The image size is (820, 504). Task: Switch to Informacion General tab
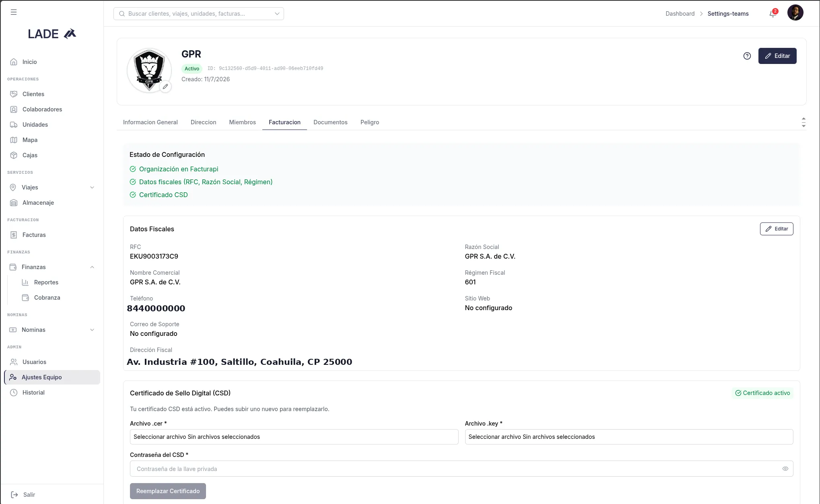point(150,122)
